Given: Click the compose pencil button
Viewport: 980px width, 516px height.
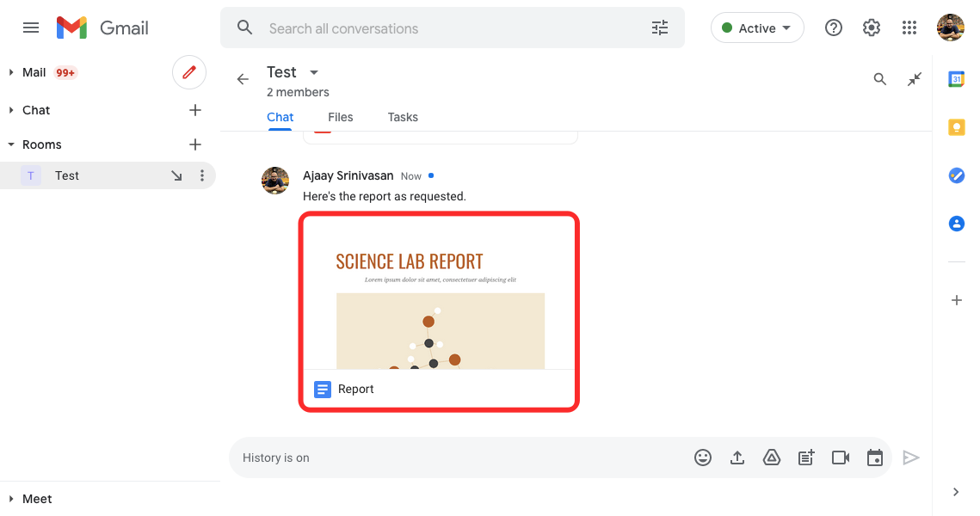Looking at the screenshot, I should coord(189,72).
